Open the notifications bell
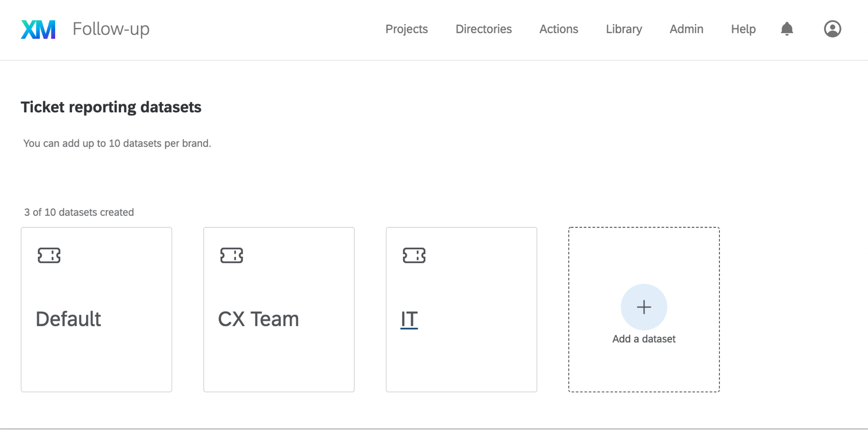 point(787,29)
